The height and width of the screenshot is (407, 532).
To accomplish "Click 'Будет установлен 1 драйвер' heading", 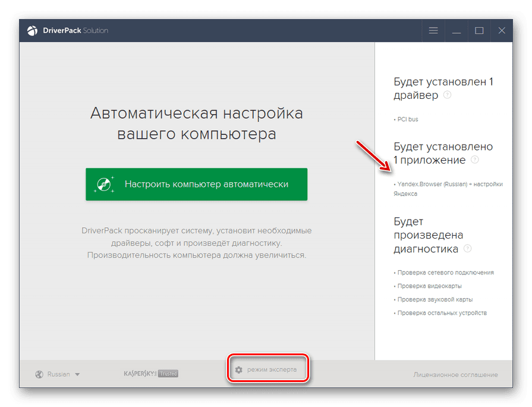I will click(443, 88).
